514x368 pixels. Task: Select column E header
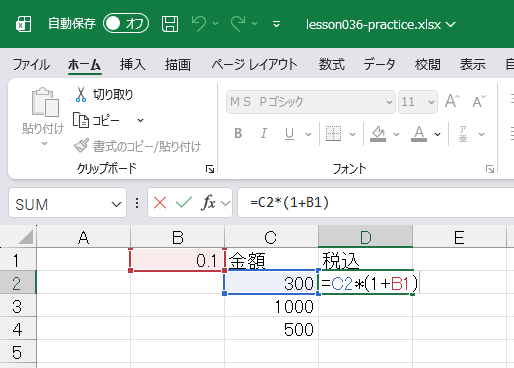(459, 237)
